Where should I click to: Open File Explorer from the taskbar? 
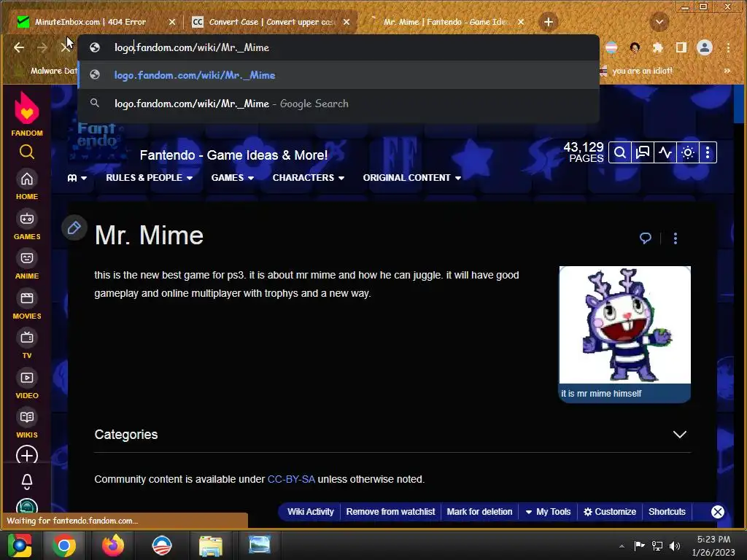click(x=211, y=545)
